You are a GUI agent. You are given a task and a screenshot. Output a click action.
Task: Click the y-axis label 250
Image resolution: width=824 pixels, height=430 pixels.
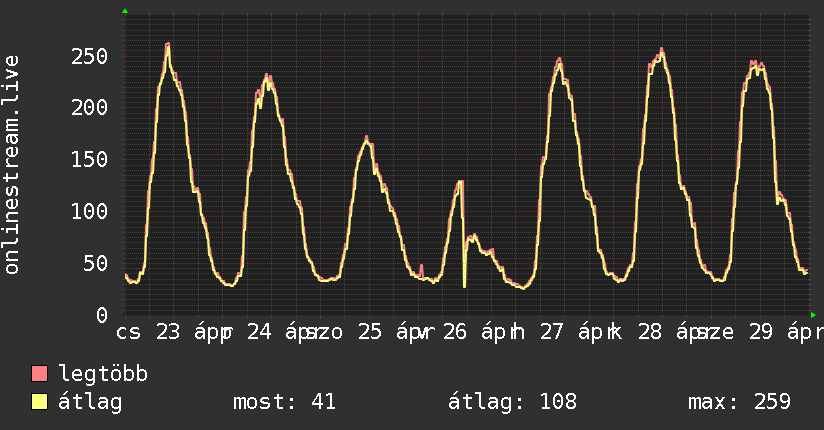pos(89,56)
